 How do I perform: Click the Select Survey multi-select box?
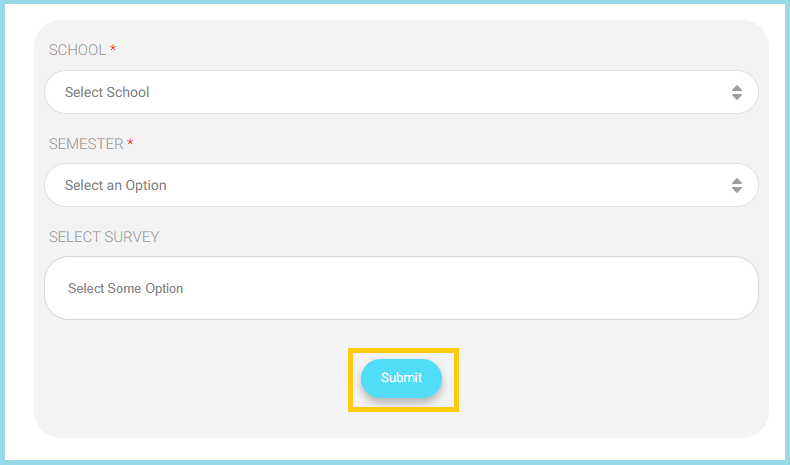[400, 288]
